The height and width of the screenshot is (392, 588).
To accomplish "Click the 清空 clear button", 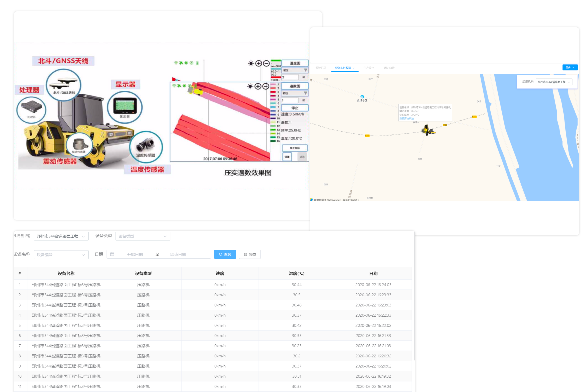I will 250,254.
